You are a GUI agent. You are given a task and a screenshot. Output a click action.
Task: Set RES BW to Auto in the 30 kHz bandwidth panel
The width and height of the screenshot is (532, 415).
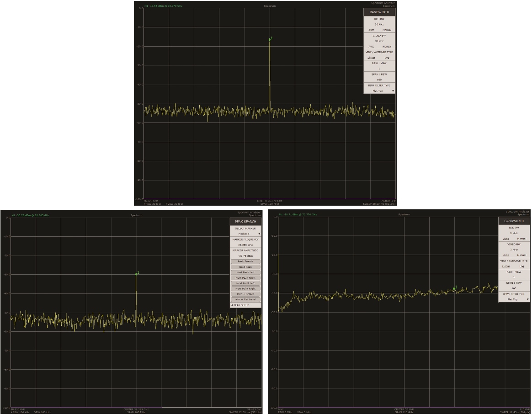pyautogui.click(x=372, y=30)
